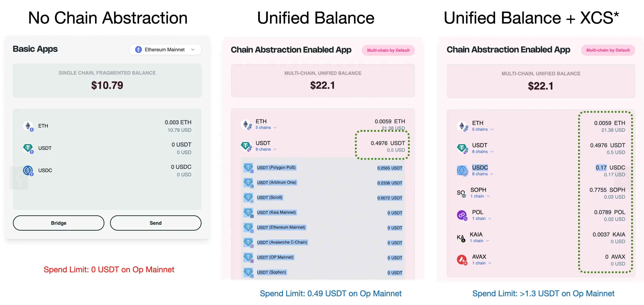Select the USDT (OP Mainnet) row
This screenshot has width=644, height=305.
(323, 257)
